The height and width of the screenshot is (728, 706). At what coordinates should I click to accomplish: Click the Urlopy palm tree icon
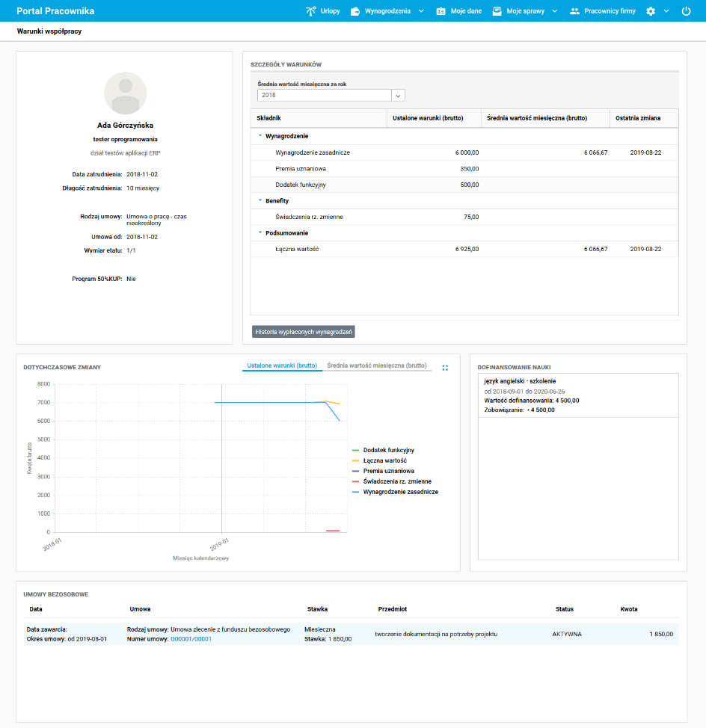310,11
